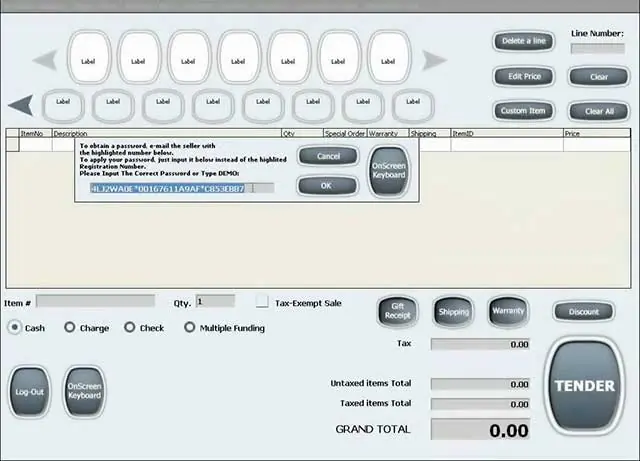
Task: Click the Qty. input field
Action: (x=216, y=301)
